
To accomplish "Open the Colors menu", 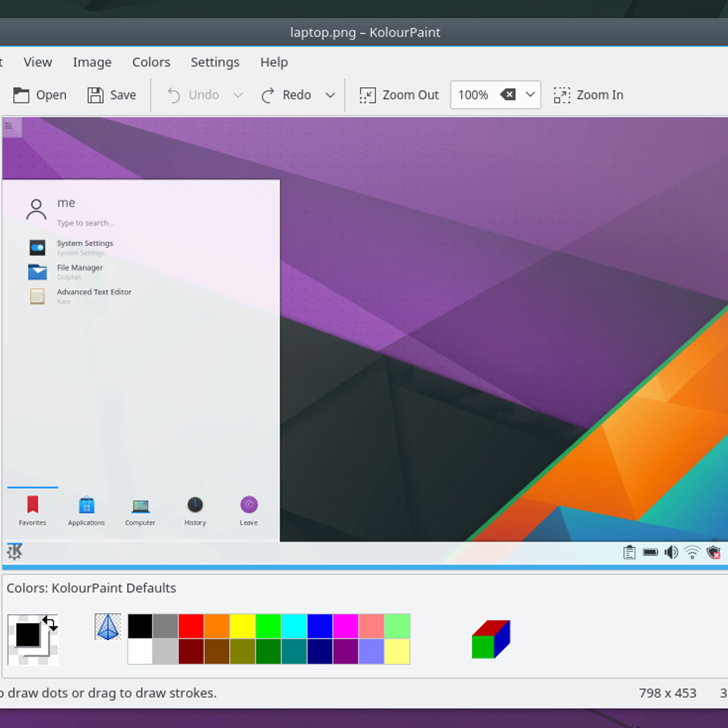I will click(x=151, y=62).
